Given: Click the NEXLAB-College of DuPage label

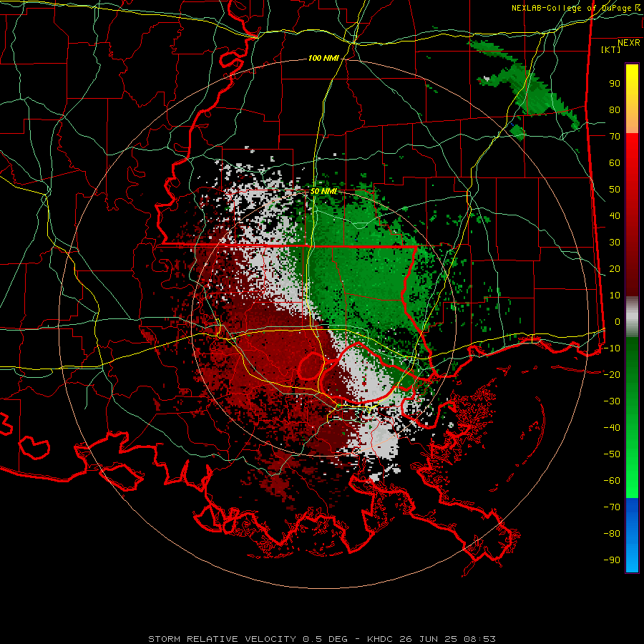Looking at the screenshot, I should [x=575, y=8].
